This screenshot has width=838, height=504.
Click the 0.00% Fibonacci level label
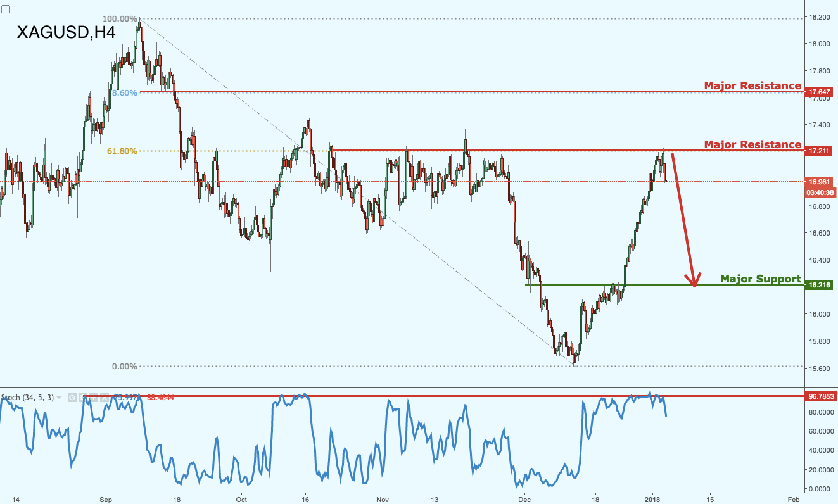coord(124,366)
